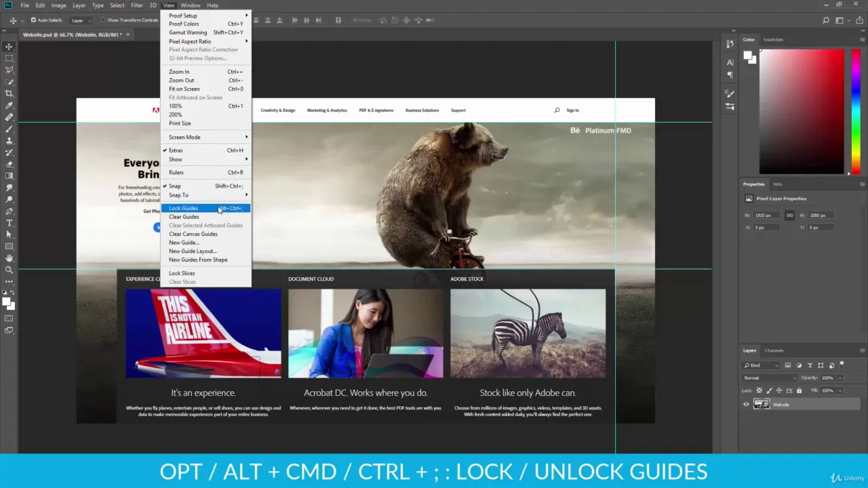Lock image pixels brush icon

[770, 390]
